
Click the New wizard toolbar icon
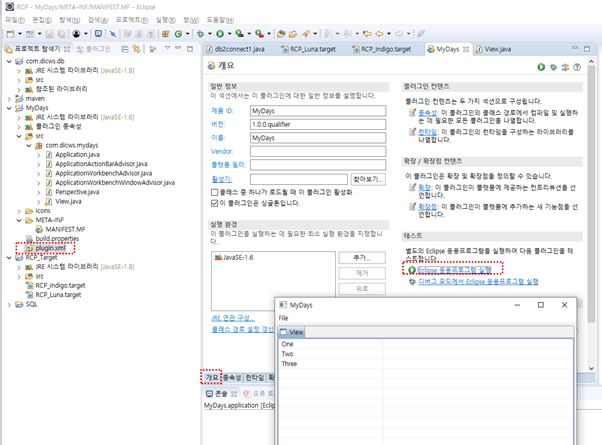click(x=10, y=34)
